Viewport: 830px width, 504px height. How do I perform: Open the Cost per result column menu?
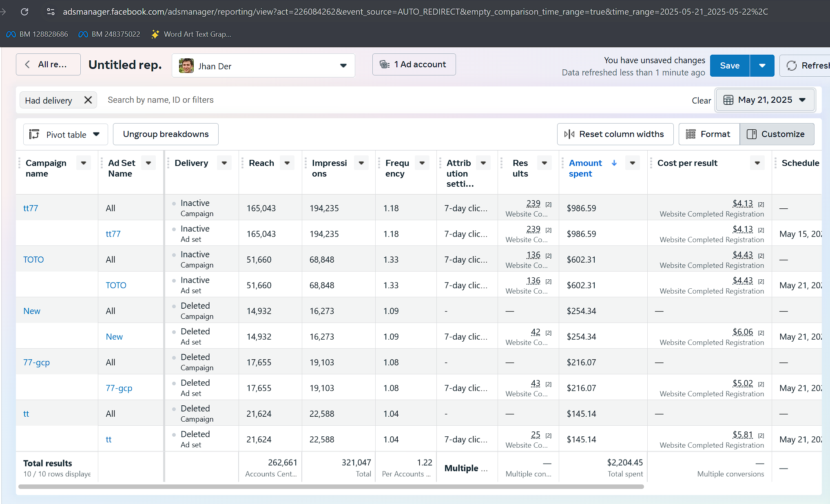pos(757,163)
